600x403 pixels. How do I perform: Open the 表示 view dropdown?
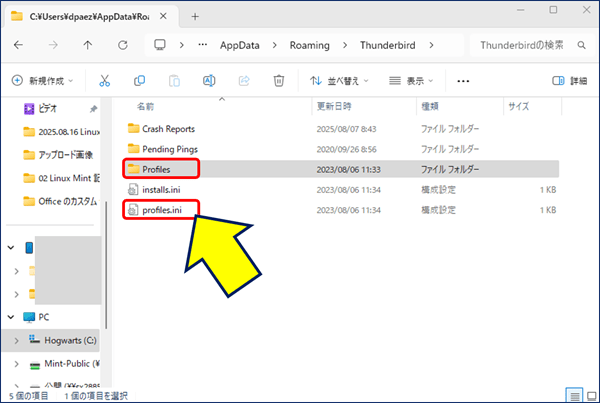point(411,81)
